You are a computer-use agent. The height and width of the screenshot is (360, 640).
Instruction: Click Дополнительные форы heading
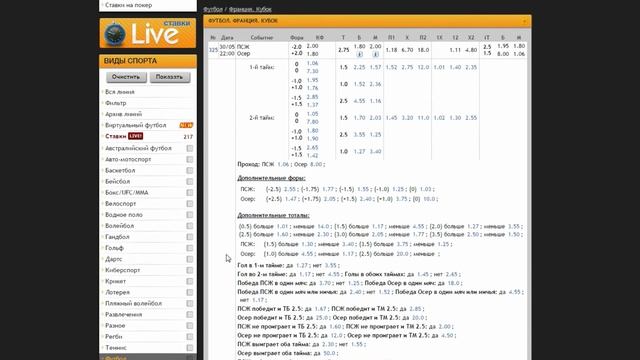(x=271, y=178)
